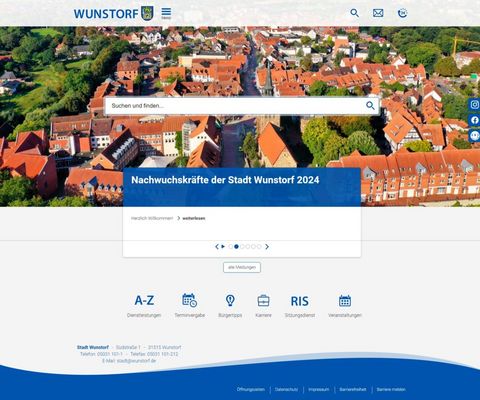Open the hamburger menu next to Wunstorf logo
480x400 pixels.
[x=166, y=13]
